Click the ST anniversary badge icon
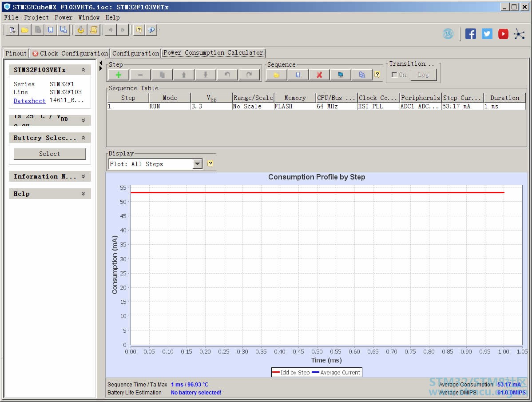Viewport: 532px width, 402px height. point(448,34)
